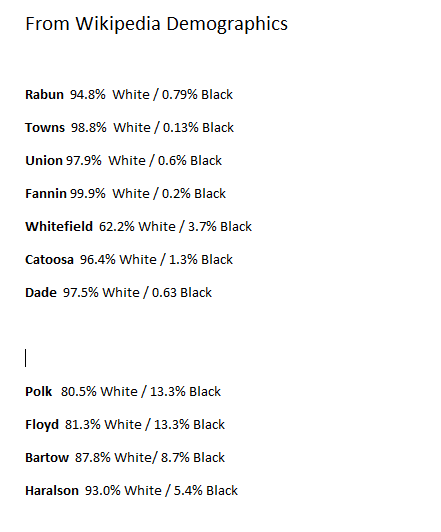Click '13.3% Black' in the Polk line
Screen dimensions: 441x532
(x=186, y=392)
